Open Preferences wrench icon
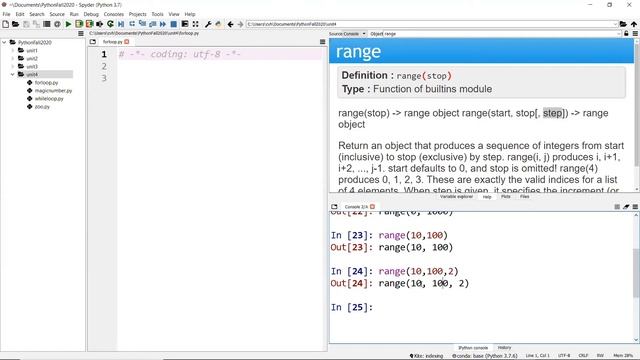This screenshot has height=360, width=640. point(208,24)
